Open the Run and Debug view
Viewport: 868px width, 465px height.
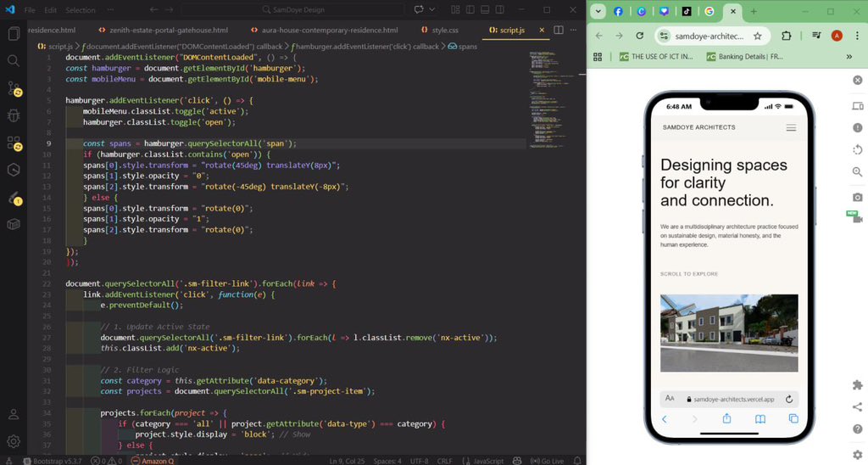(x=14, y=115)
